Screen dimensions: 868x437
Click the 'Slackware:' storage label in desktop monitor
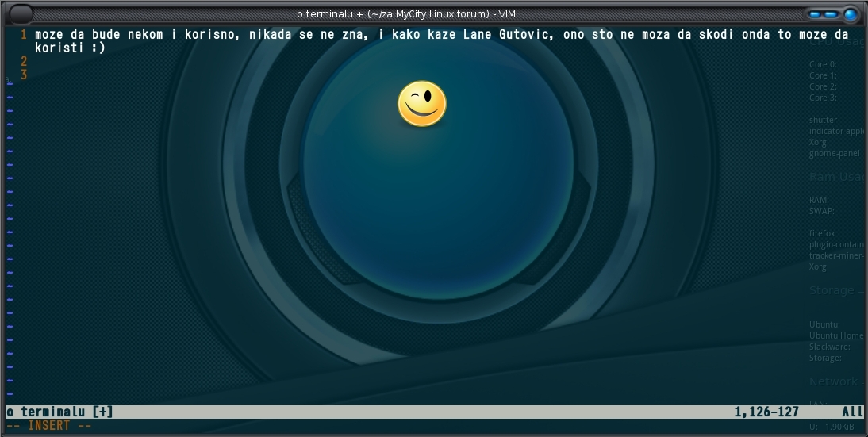pos(830,347)
